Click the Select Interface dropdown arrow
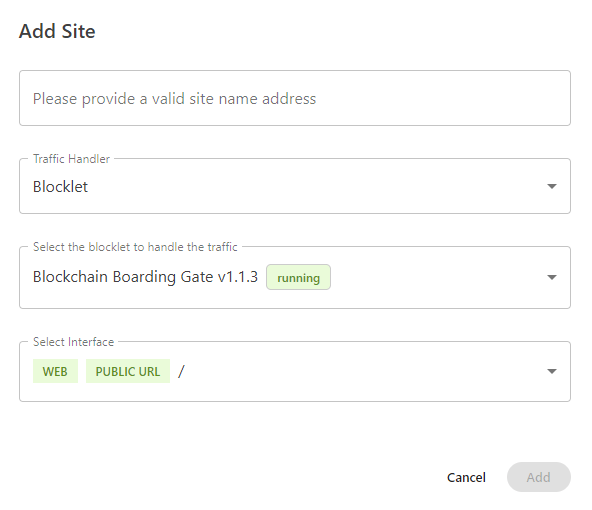 552,371
